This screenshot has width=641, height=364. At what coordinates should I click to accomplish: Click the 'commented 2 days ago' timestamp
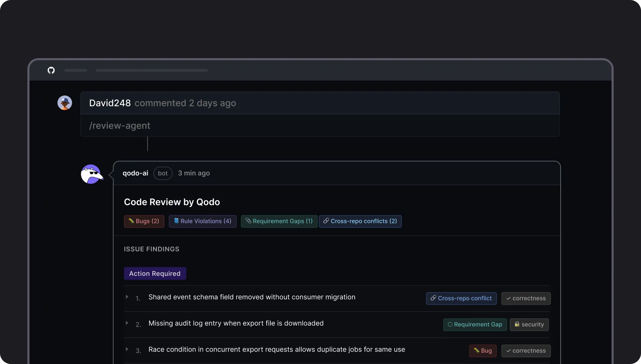pos(185,103)
